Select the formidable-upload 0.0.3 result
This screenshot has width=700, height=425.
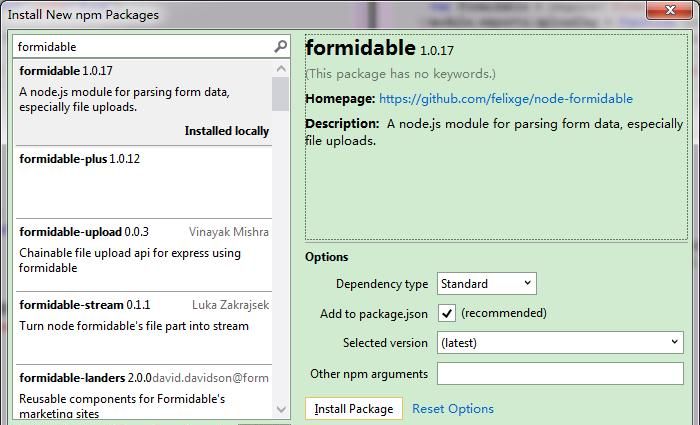[x=144, y=255]
